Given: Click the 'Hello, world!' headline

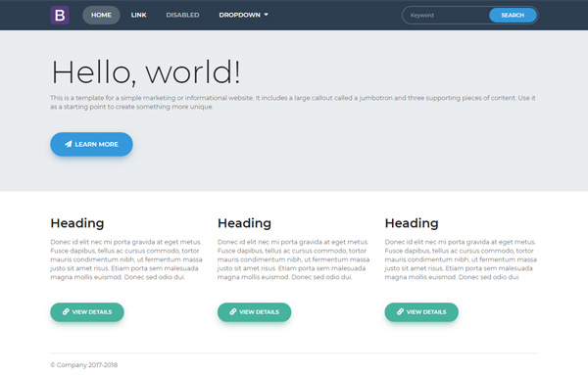Looking at the screenshot, I should point(145,72).
